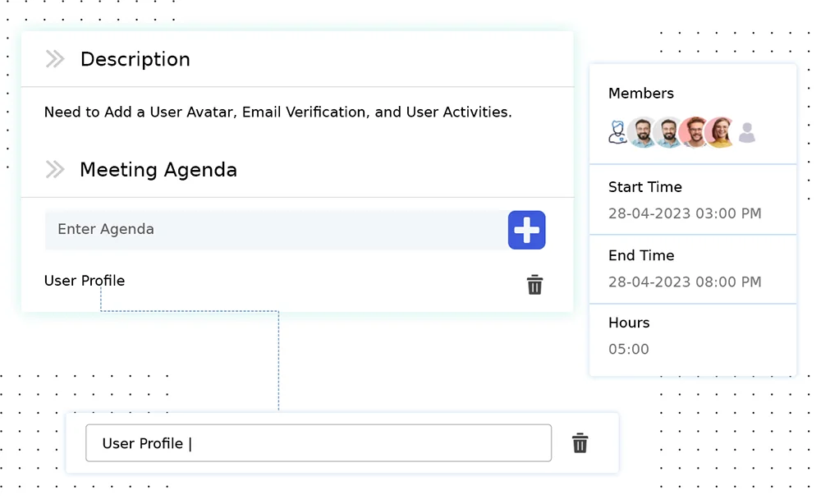
Task: Select the User Profile agenda item
Action: click(85, 281)
